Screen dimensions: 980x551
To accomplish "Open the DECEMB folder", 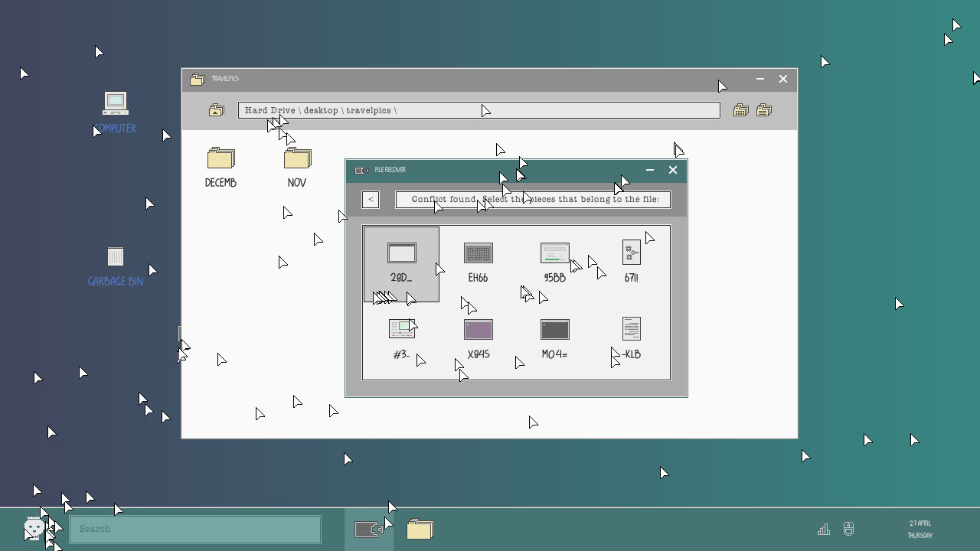I will (220, 168).
